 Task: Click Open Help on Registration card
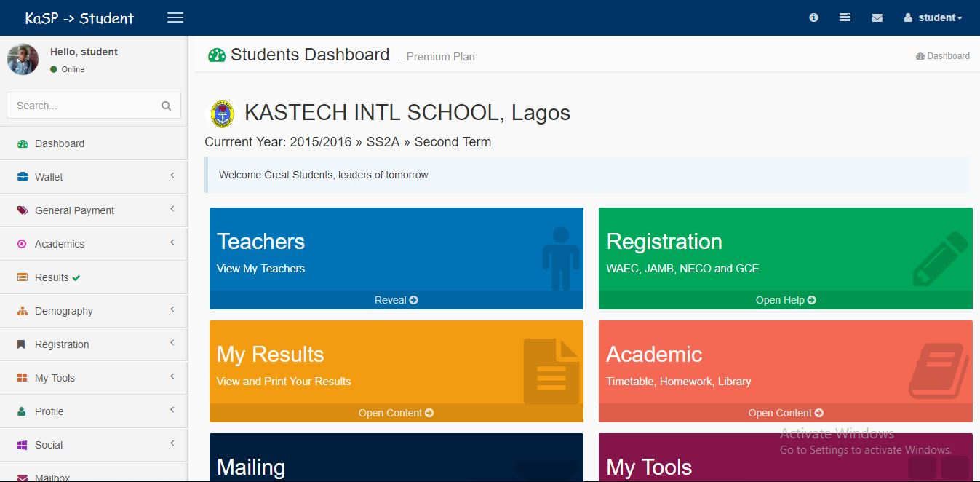tap(785, 300)
